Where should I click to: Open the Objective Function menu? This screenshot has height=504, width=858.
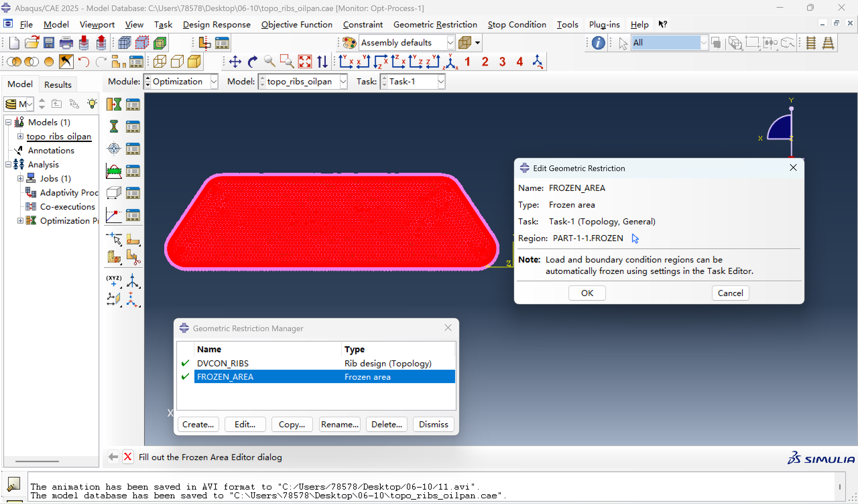[x=297, y=25]
